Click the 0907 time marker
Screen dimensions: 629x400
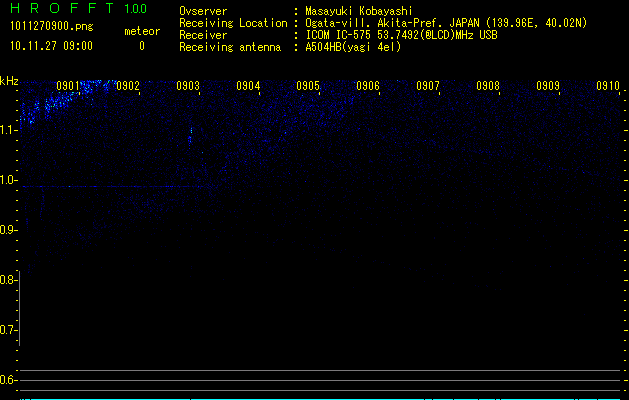(428, 86)
